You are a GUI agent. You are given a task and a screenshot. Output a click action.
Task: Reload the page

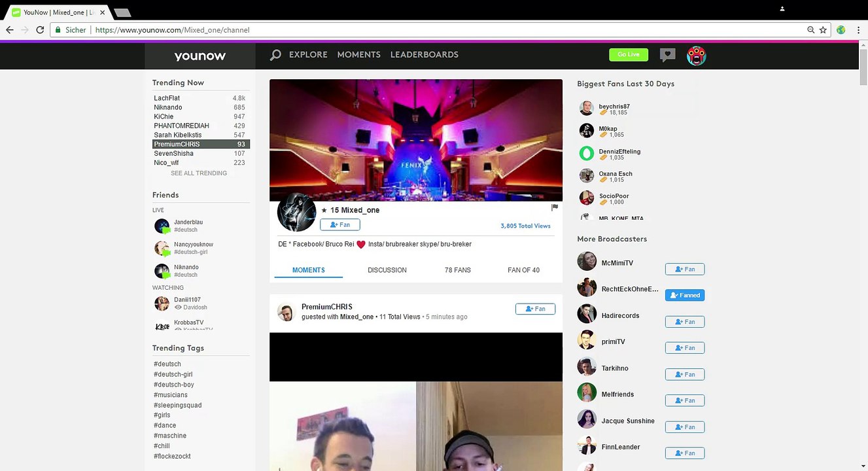pyautogui.click(x=40, y=30)
